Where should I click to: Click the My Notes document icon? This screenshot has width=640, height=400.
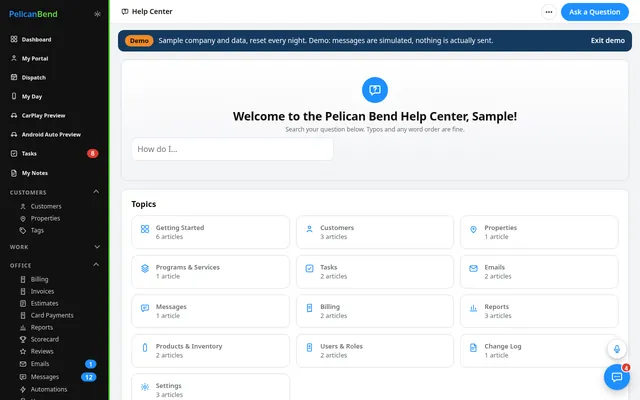tap(14, 173)
